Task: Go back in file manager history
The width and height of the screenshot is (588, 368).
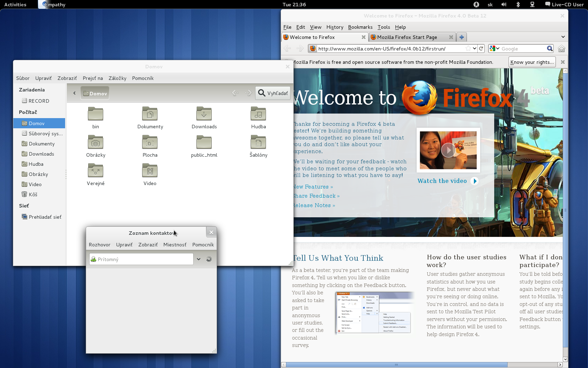Action: 235,93
